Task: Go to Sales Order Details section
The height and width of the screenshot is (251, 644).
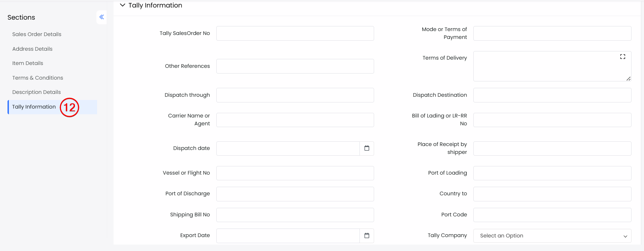Action: 37,34
